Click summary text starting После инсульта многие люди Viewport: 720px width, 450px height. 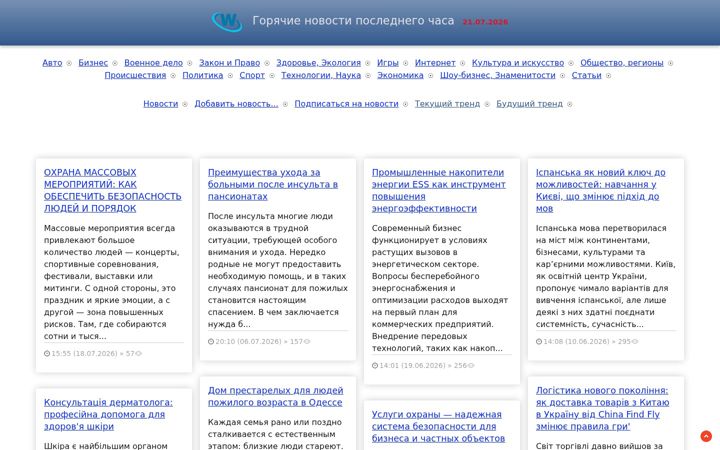coord(277,270)
